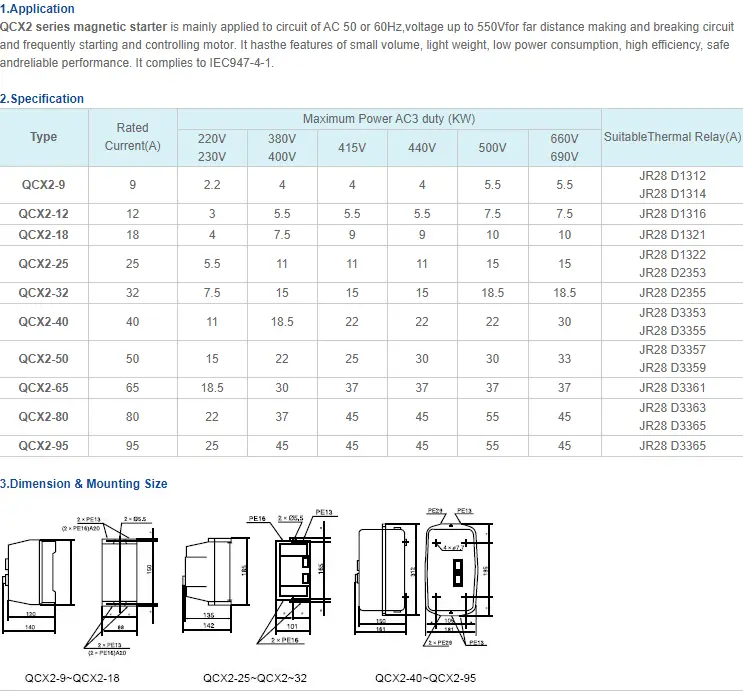
Task: Select the QCX2-40~QCX2-95 front-view mounting drawing
Action: point(455,575)
